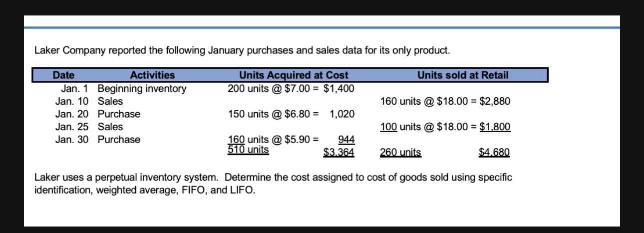Select the Jan. 30 'Purchase' activity
Screen dimensions: 644x233
tap(119, 139)
